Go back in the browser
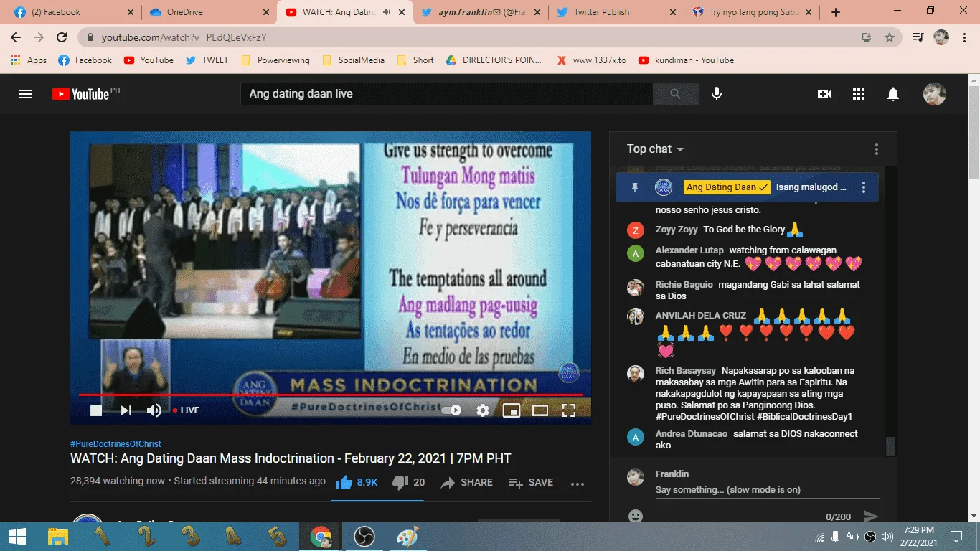Image resolution: width=980 pixels, height=551 pixels. click(x=16, y=37)
